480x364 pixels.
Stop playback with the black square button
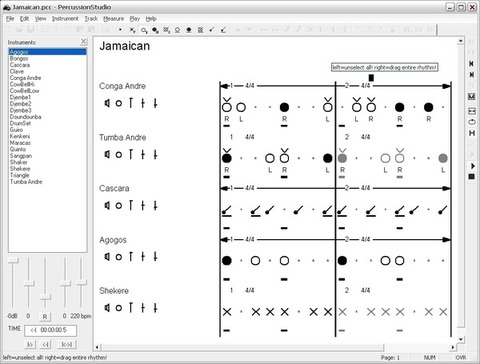[472, 177]
